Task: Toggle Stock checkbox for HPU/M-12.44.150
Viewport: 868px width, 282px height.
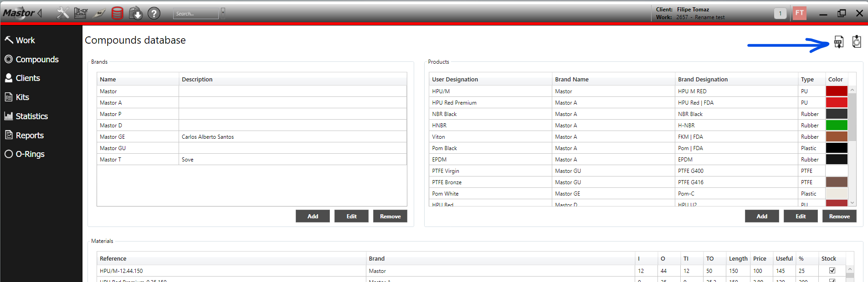Action: 832,271
